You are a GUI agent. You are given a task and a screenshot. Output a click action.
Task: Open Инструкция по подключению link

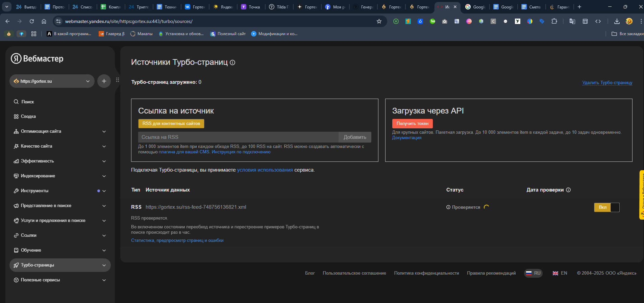[241, 152]
